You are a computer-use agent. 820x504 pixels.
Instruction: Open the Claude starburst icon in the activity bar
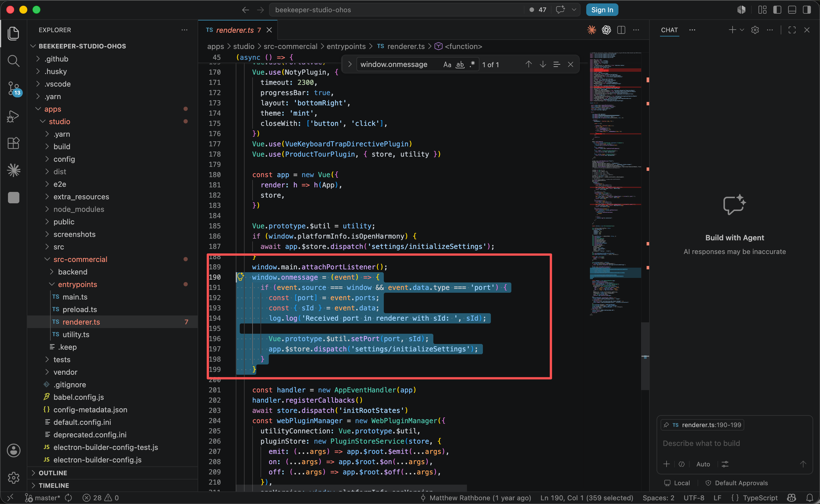13,170
